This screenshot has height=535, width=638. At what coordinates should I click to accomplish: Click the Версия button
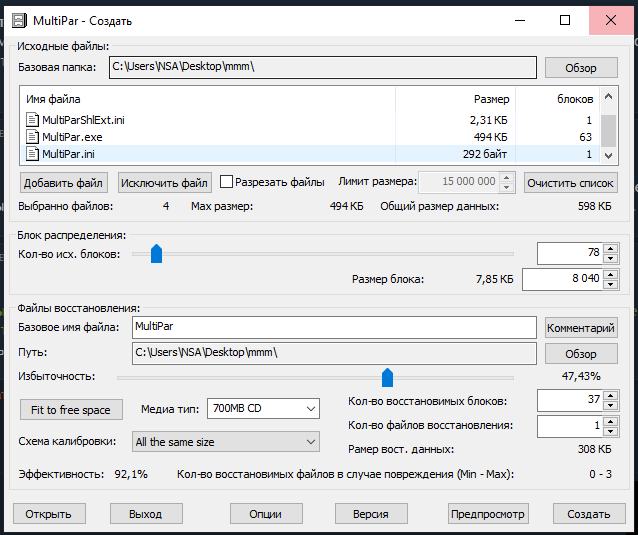click(371, 514)
